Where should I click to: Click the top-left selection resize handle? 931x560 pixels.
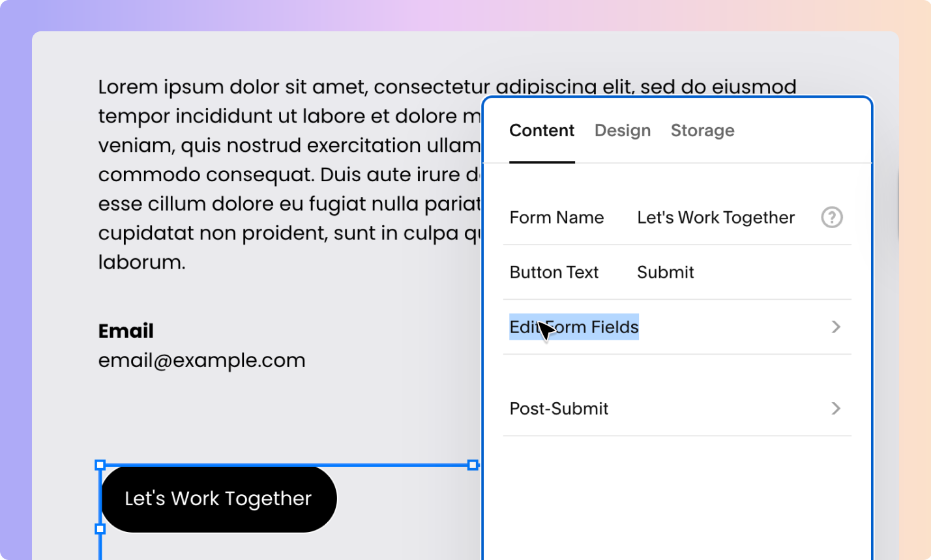pos(100,465)
